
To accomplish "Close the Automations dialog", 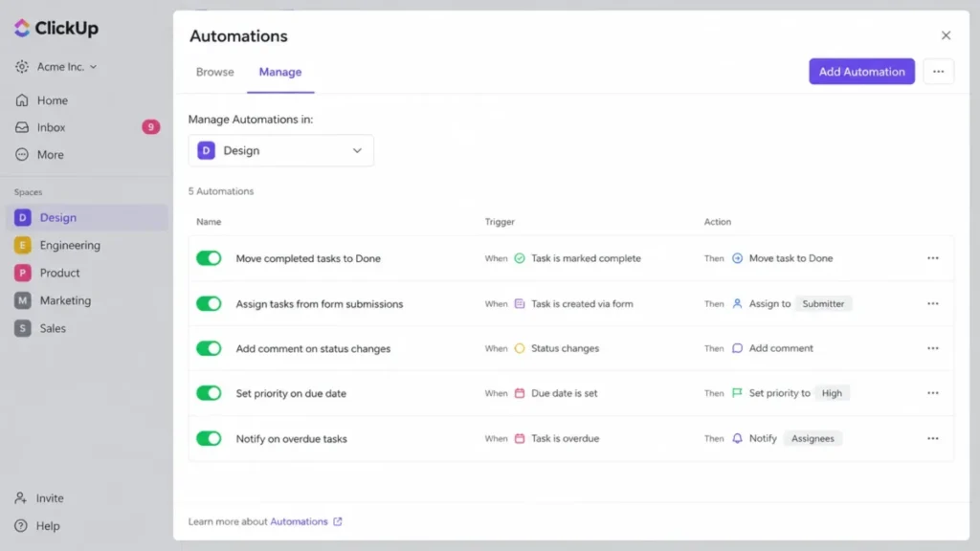I will [x=946, y=35].
